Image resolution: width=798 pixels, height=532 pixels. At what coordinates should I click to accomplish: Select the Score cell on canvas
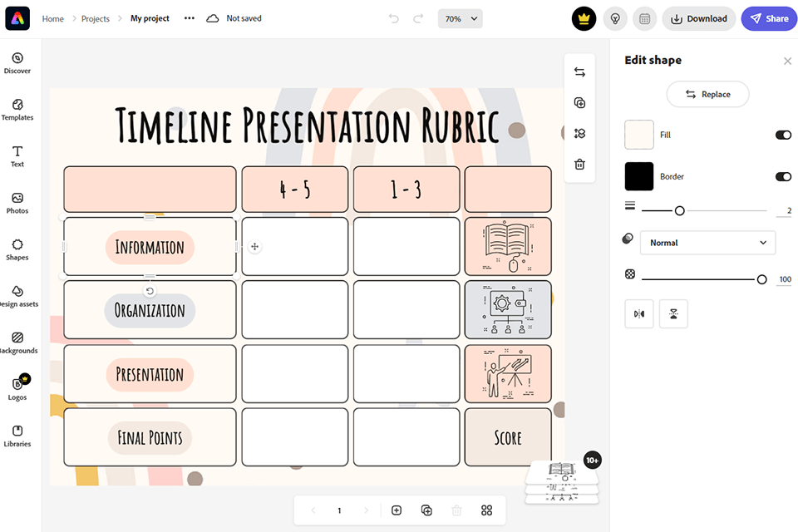point(508,438)
